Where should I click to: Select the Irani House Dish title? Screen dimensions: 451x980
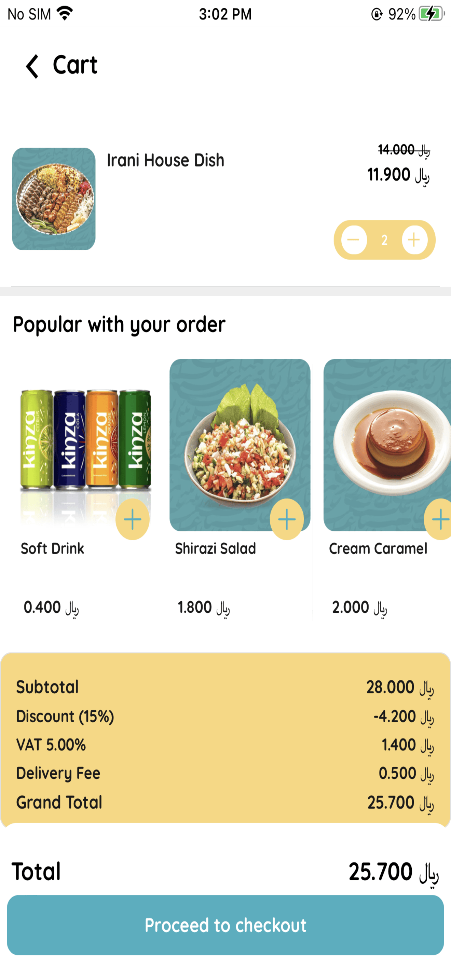(x=165, y=160)
